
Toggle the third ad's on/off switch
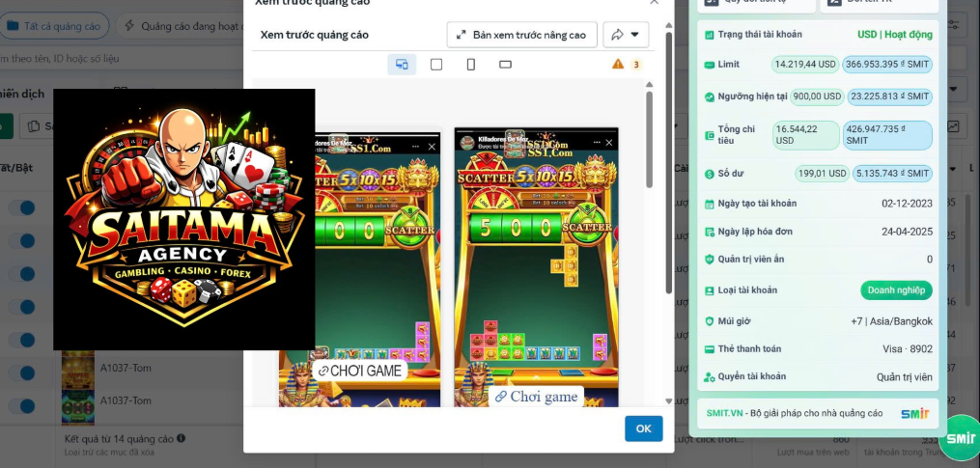point(22,274)
